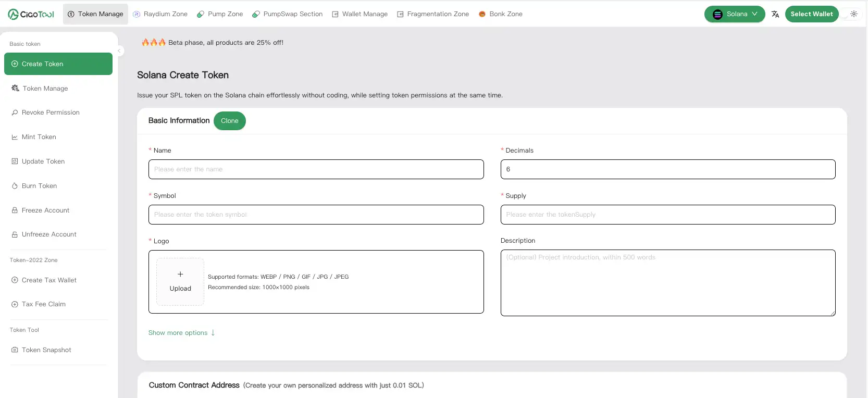The height and width of the screenshot is (398, 868).
Task: Click the CiaoTool logo
Action: click(31, 14)
